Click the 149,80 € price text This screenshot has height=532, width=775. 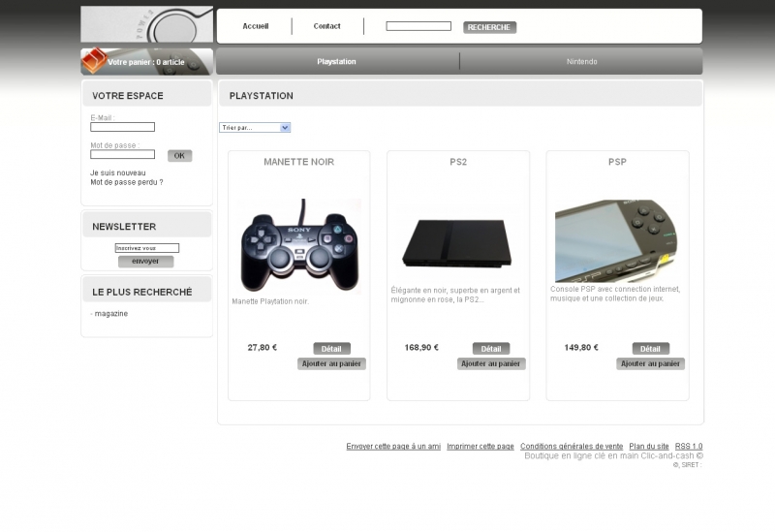point(581,348)
